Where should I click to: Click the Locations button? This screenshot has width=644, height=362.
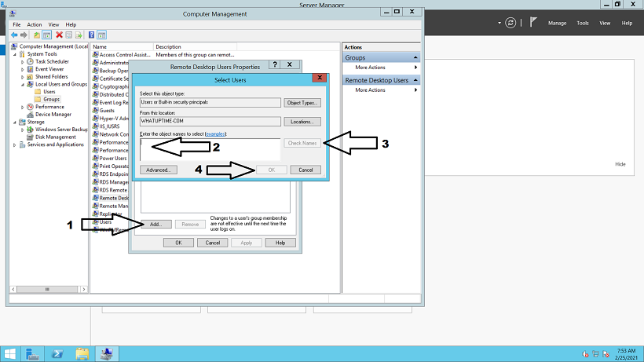(x=302, y=122)
